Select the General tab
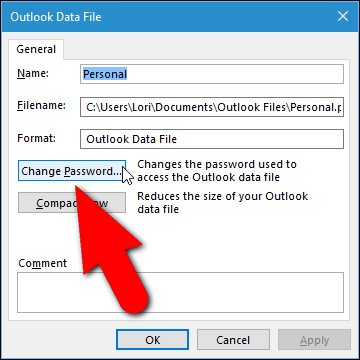360x360 pixels. click(x=36, y=49)
